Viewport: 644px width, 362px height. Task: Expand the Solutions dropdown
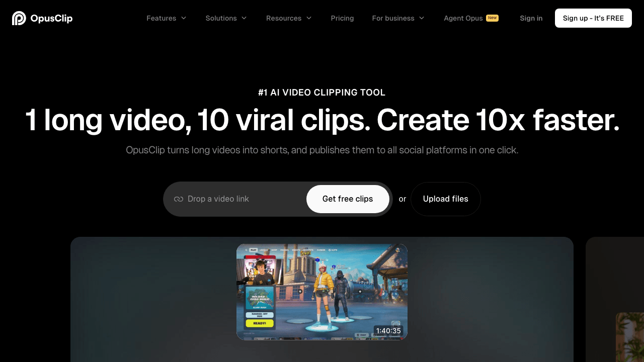pyautogui.click(x=222, y=18)
